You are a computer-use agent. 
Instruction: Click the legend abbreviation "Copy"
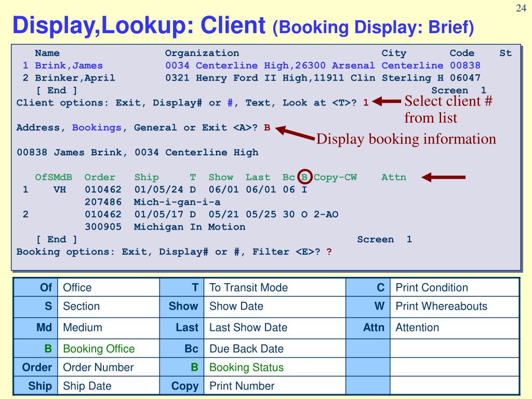185,386
